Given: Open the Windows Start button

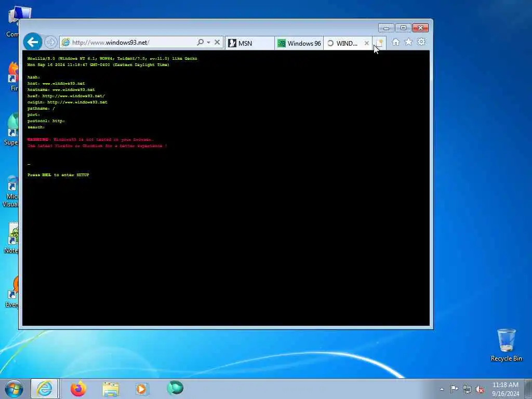Looking at the screenshot, I should tap(14, 389).
